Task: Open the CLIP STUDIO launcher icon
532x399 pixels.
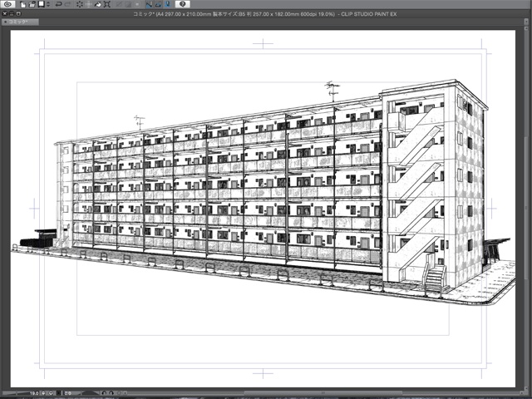Action: pos(8,4)
